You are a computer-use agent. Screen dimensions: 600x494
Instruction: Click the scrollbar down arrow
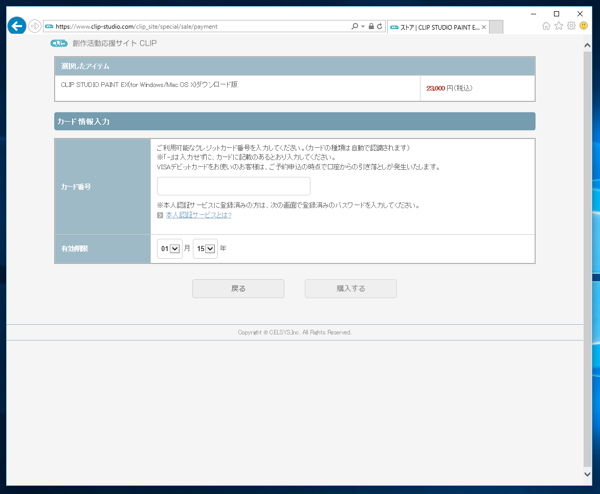(587, 474)
